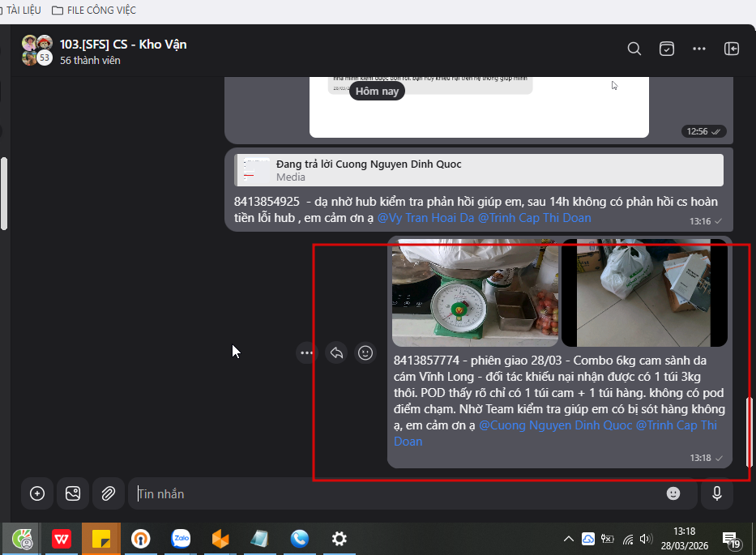
Task: Open the cloud sync tray icon
Action: pyautogui.click(x=588, y=539)
